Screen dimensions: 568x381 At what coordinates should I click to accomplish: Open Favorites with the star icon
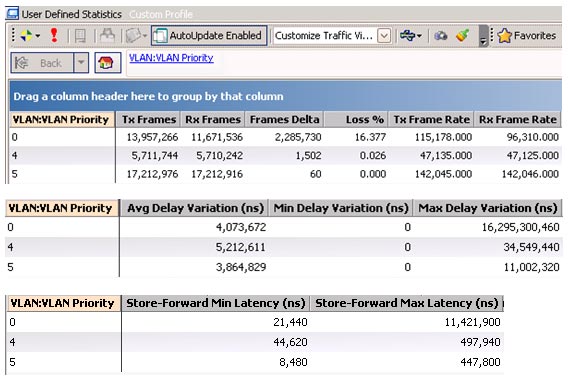click(x=526, y=35)
